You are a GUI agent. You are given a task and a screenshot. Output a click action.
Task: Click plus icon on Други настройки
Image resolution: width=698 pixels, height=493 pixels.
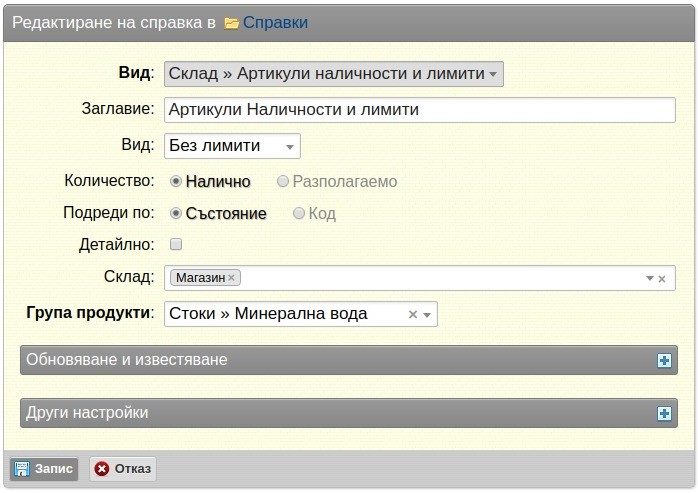664,414
